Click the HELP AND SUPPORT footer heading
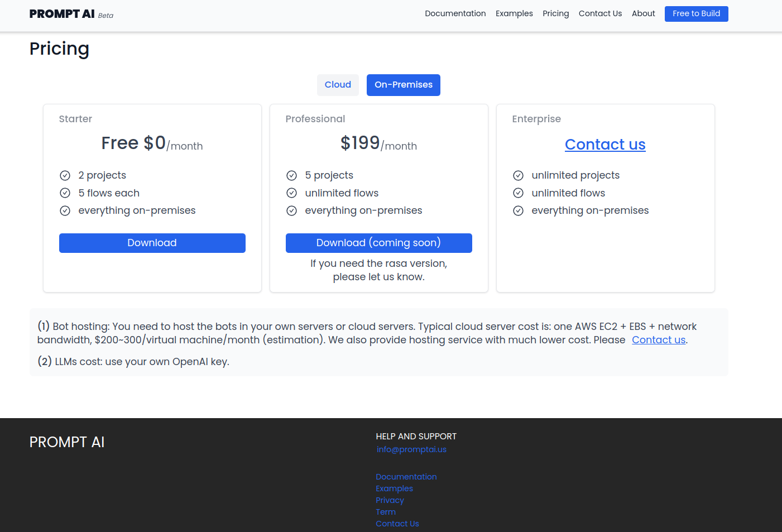This screenshot has height=532, width=782. (416, 437)
